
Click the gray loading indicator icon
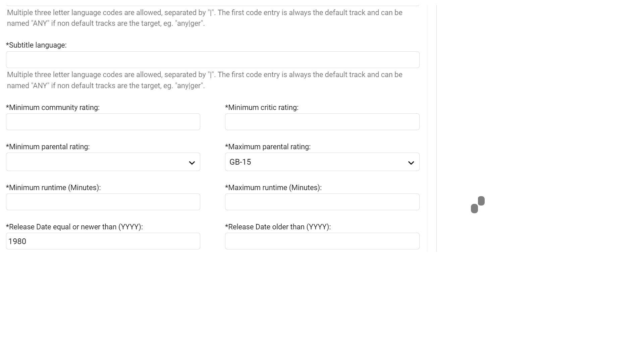point(478,205)
